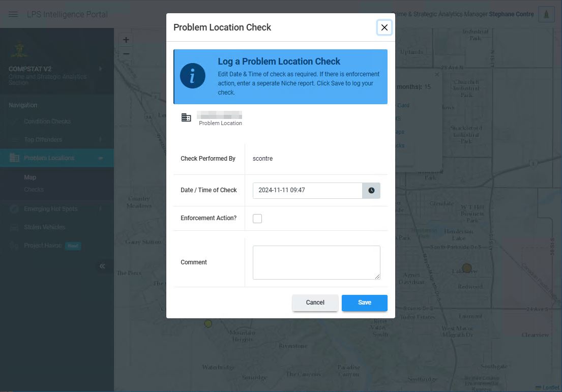This screenshot has width=562, height=392.
Task: Select Checks under Problem Locations
Action: (34, 190)
